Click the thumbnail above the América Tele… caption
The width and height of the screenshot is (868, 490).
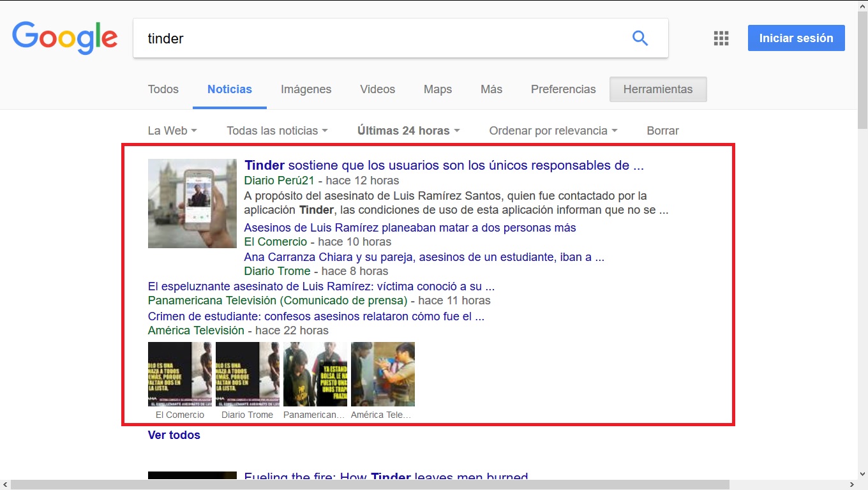(383, 374)
